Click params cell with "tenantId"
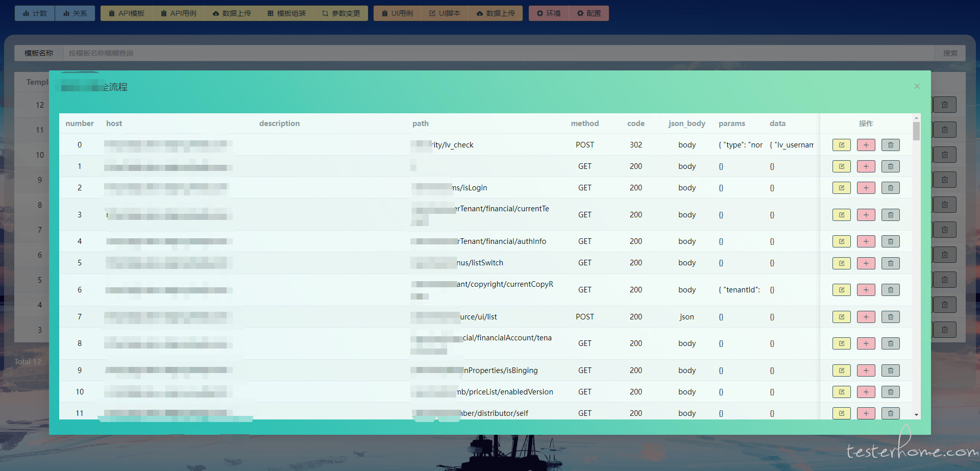Image resolution: width=980 pixels, height=471 pixels. tap(739, 290)
